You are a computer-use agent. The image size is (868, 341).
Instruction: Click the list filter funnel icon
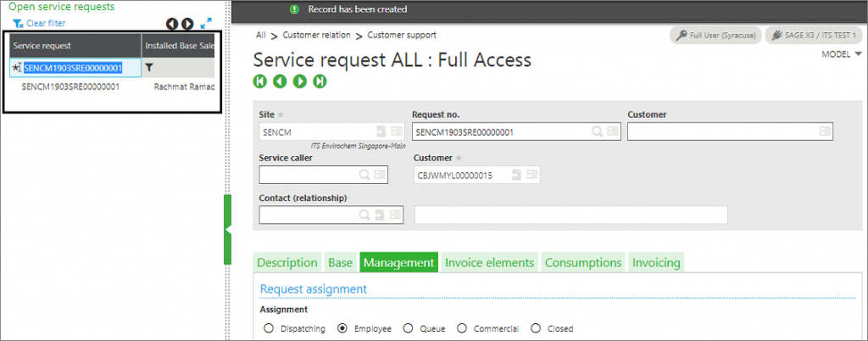tap(149, 68)
